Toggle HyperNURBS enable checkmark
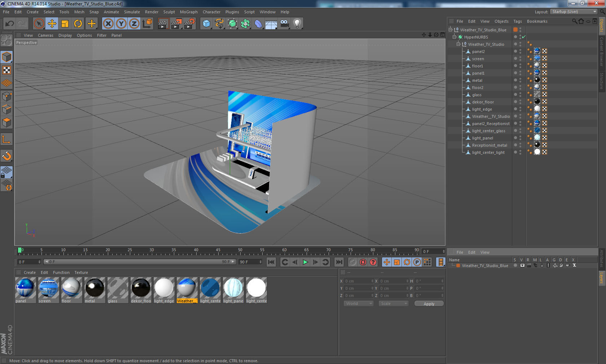 (x=524, y=37)
